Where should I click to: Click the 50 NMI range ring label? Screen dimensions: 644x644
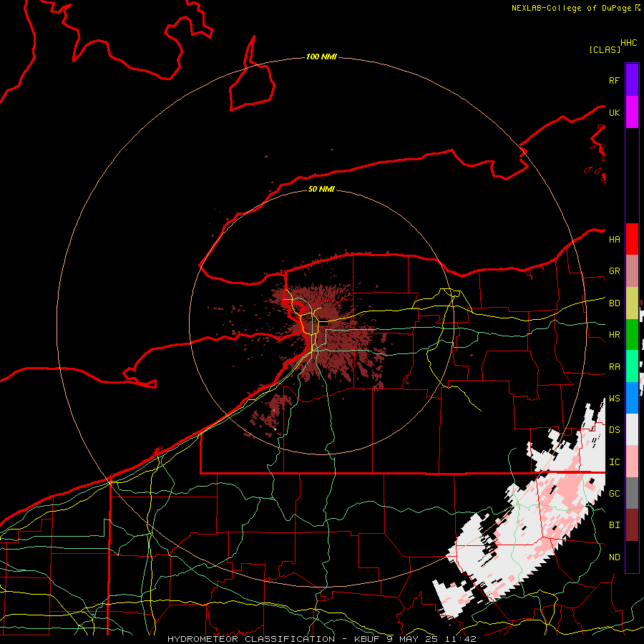coord(321,189)
